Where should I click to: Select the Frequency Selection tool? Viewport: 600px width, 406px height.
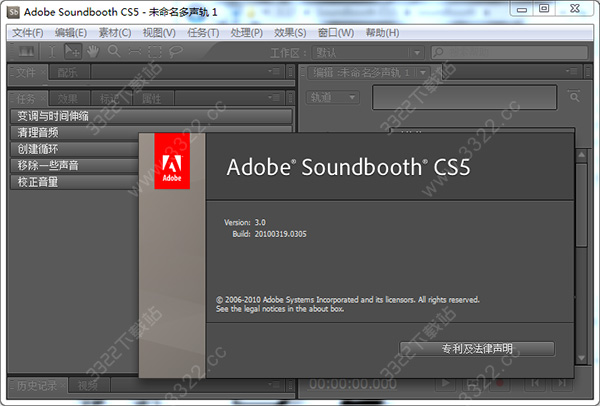pos(134,52)
